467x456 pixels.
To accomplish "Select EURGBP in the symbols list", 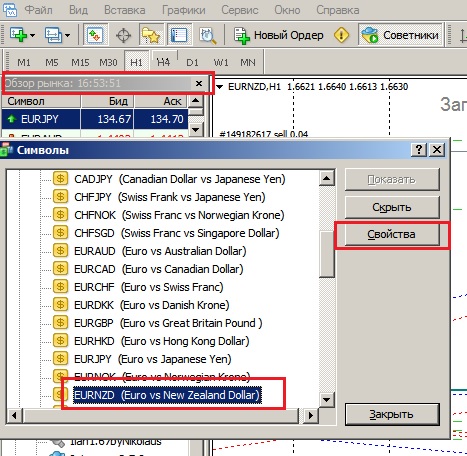I will click(168, 323).
